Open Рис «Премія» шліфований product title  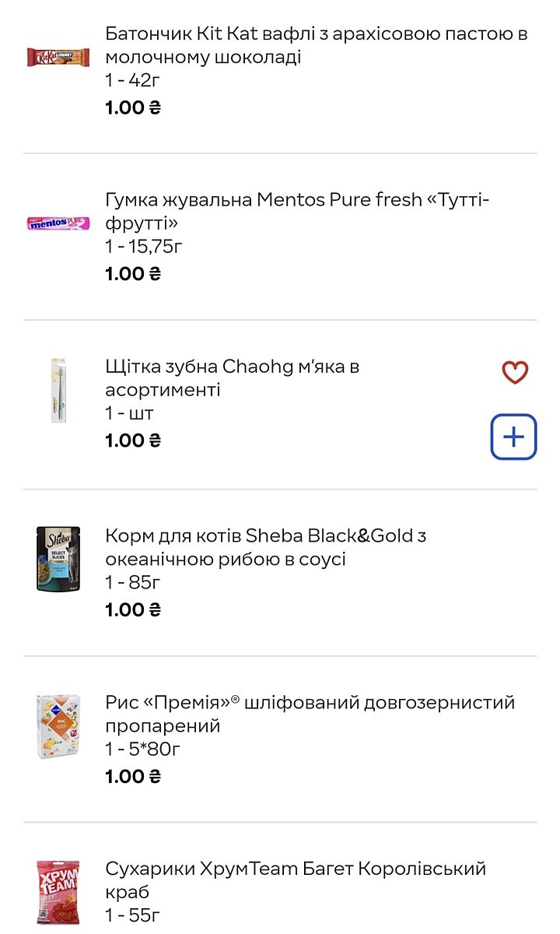[310, 714]
